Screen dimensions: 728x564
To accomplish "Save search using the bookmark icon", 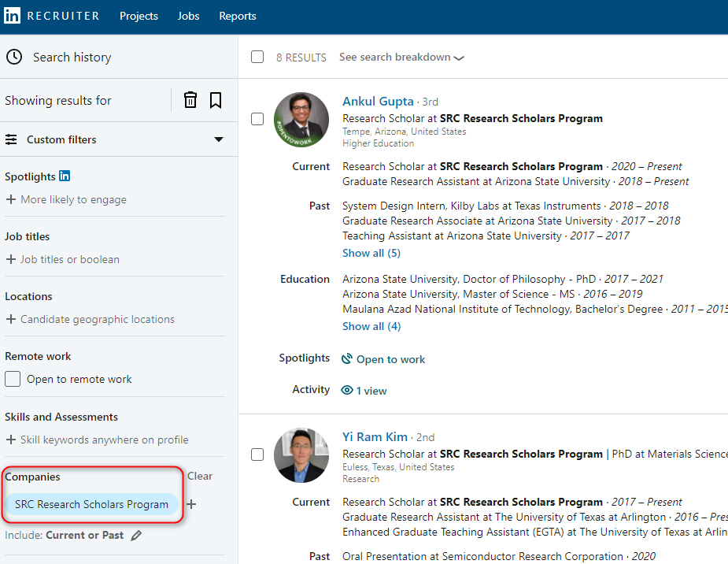I will [216, 100].
